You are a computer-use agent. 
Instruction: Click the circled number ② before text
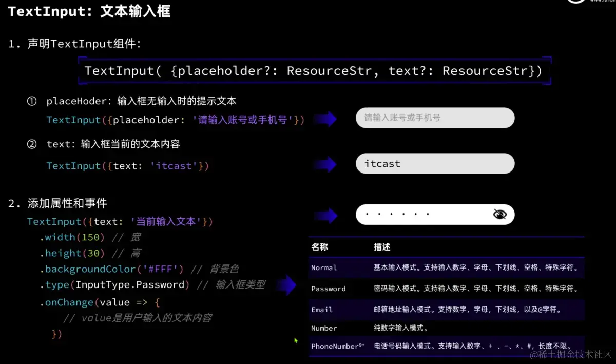coord(32,144)
